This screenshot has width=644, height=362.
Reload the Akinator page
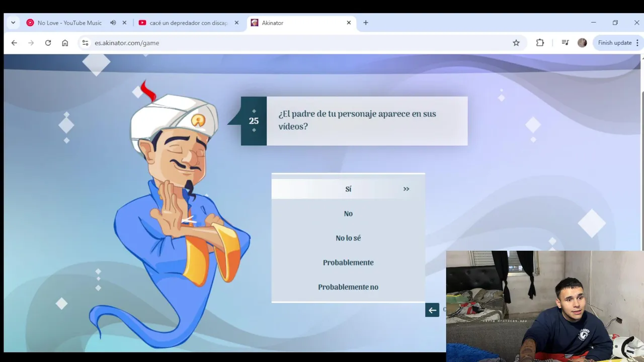coord(48,43)
